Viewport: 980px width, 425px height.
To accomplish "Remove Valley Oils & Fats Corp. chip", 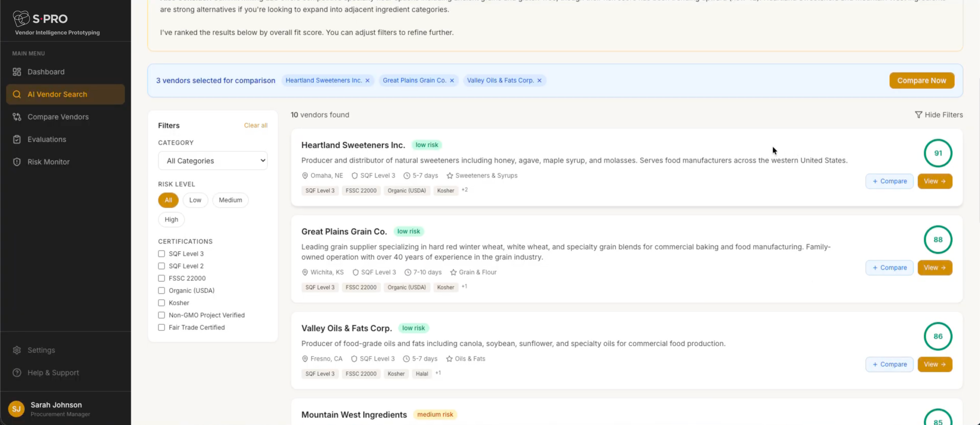I will click(539, 81).
